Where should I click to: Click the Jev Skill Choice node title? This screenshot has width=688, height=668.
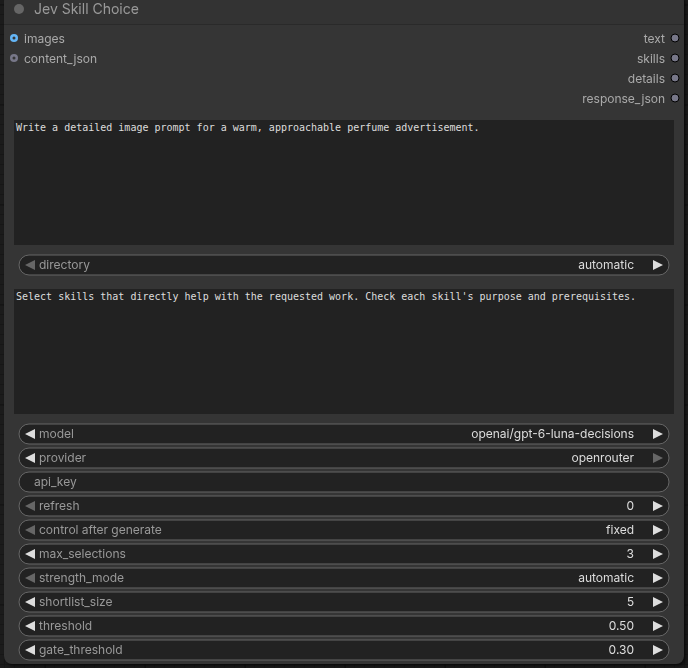(x=86, y=9)
